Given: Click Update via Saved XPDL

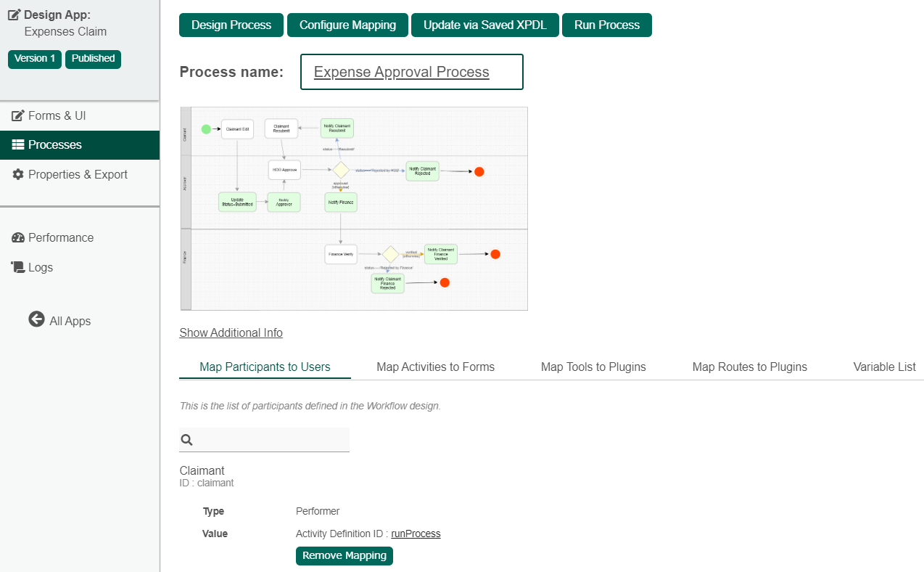Looking at the screenshot, I should (484, 25).
